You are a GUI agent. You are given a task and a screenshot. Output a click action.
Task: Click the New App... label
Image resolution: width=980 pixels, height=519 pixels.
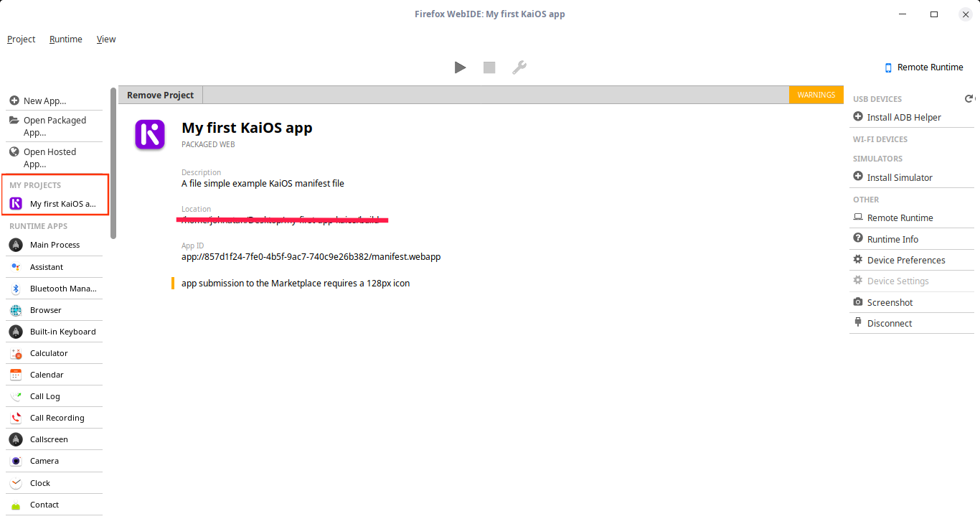click(45, 101)
